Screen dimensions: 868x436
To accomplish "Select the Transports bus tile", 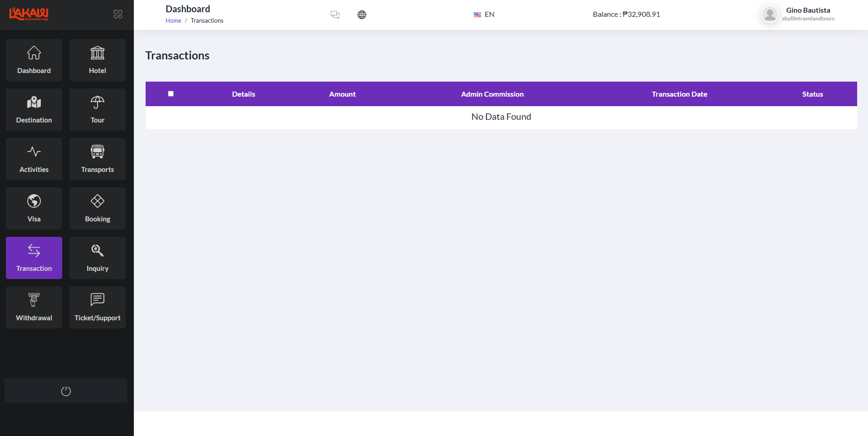I will [x=98, y=159].
